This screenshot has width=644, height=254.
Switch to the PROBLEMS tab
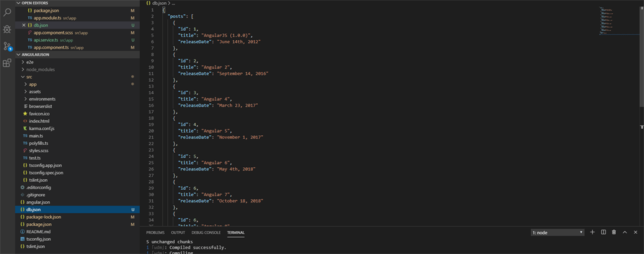click(155, 233)
